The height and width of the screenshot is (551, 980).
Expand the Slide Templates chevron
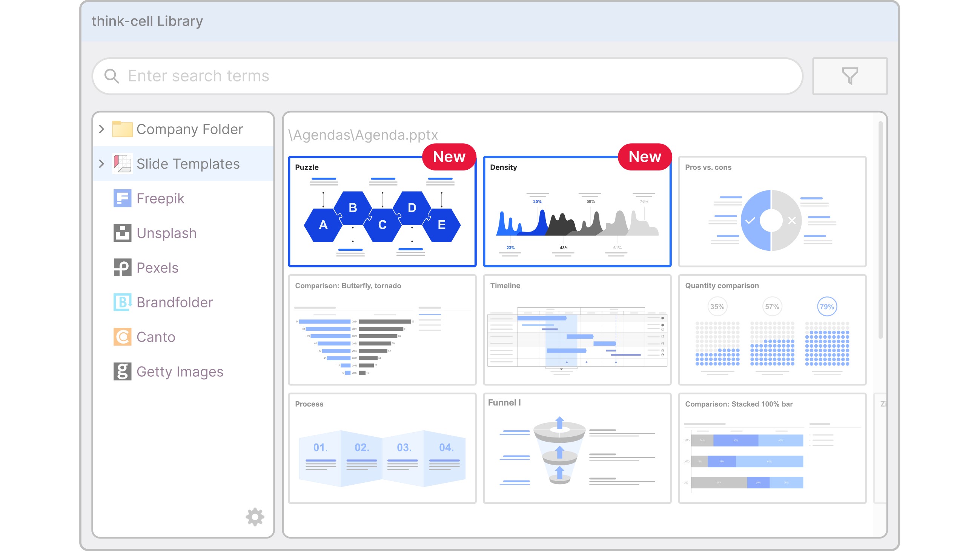(101, 164)
